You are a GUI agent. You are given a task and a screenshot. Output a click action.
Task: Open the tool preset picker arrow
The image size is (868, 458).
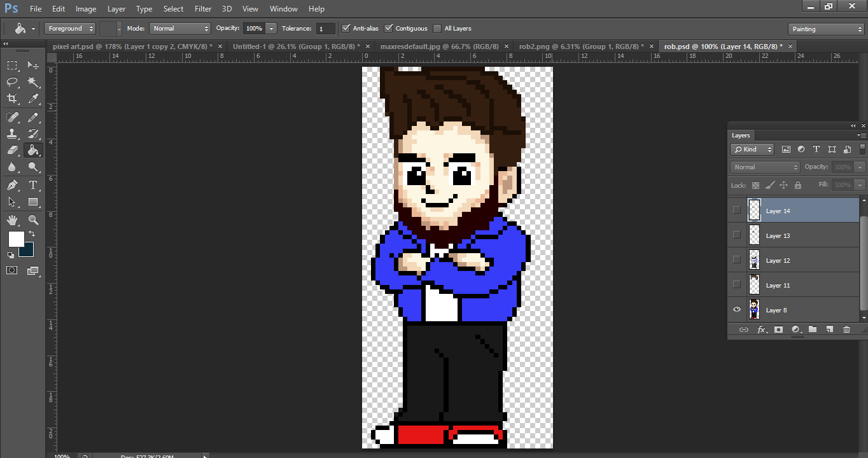click(x=33, y=29)
